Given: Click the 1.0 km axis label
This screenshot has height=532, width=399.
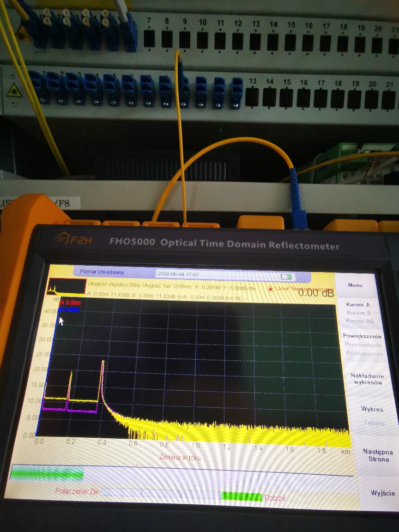Looking at the screenshot, I should click(195, 446).
